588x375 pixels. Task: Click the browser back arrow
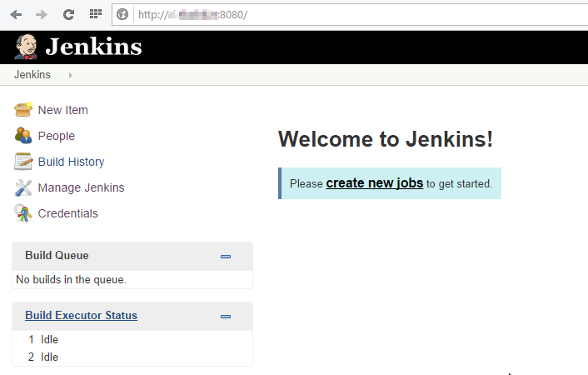point(16,15)
